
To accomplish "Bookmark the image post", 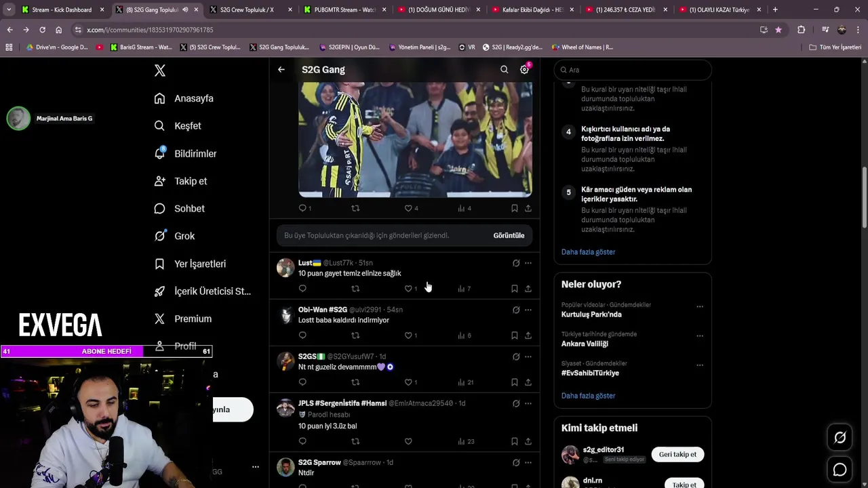I will 514,208.
